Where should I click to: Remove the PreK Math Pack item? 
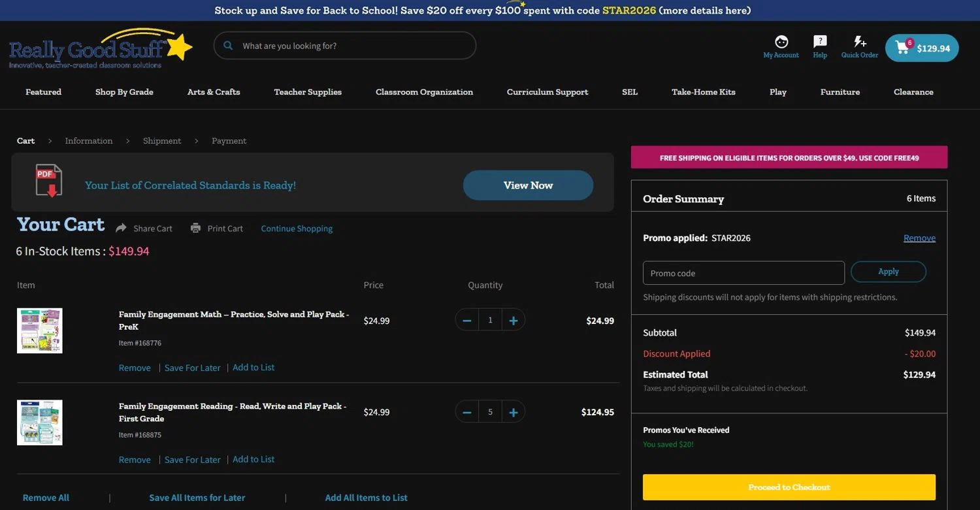coord(135,368)
